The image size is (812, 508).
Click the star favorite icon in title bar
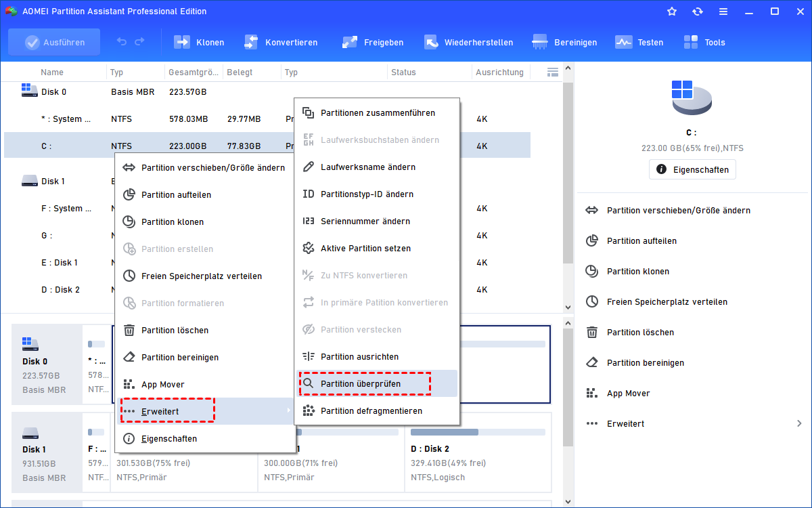pos(672,12)
